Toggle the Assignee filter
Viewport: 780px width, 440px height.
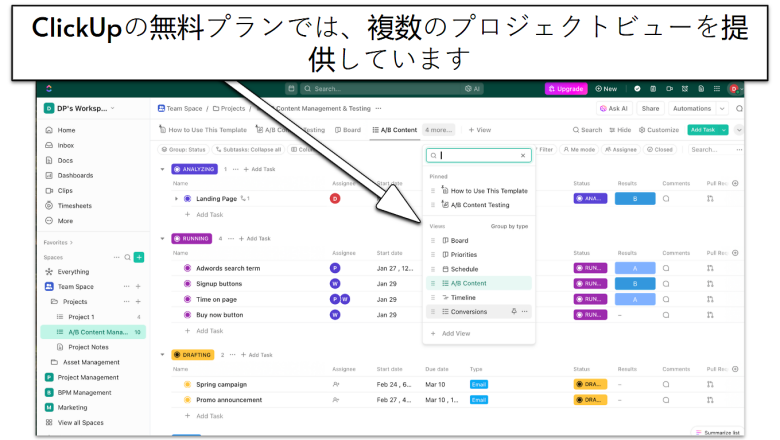tap(621, 149)
